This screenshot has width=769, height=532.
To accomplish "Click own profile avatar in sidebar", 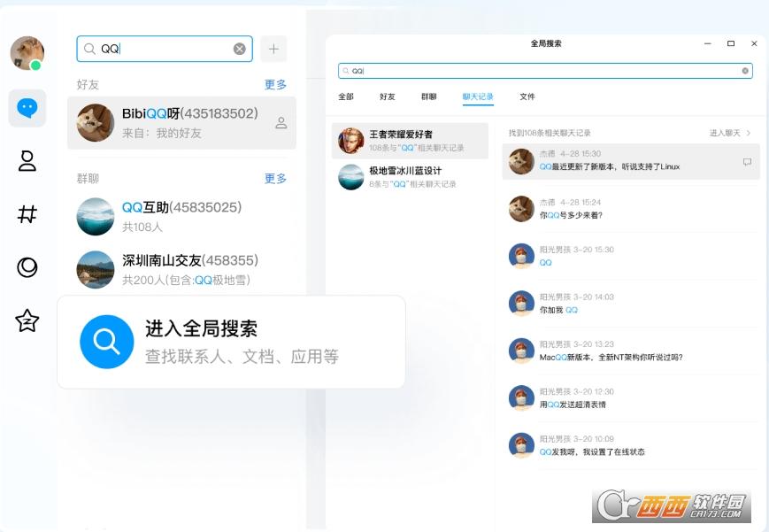I will (27, 53).
